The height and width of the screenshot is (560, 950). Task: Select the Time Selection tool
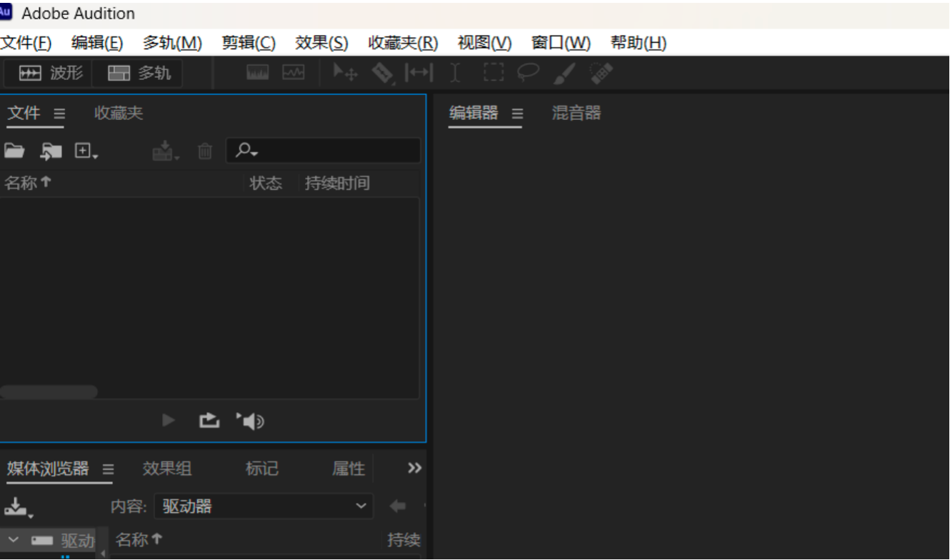[x=455, y=73]
